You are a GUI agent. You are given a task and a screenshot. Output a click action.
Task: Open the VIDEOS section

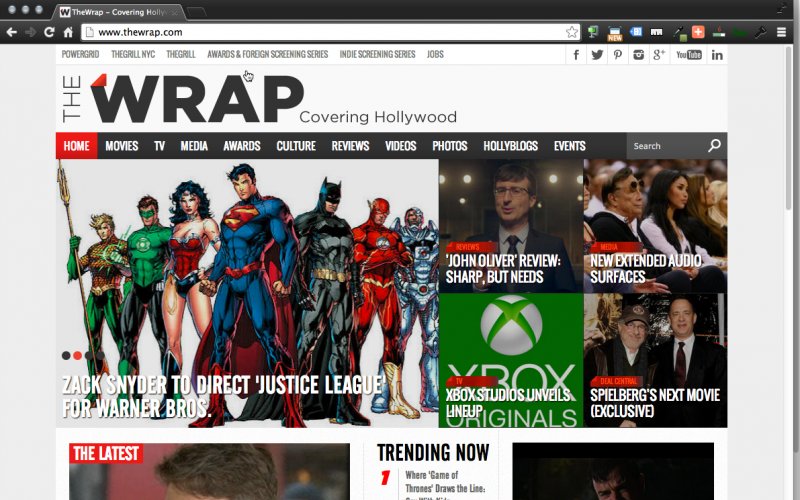click(x=401, y=146)
